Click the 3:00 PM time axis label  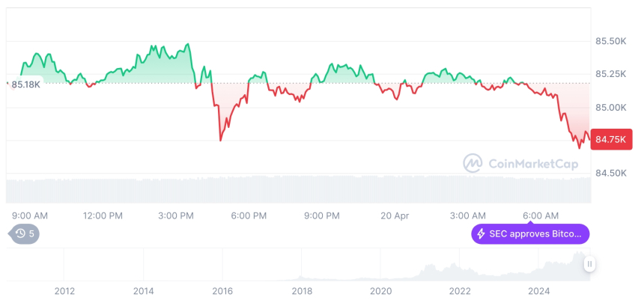tap(177, 215)
